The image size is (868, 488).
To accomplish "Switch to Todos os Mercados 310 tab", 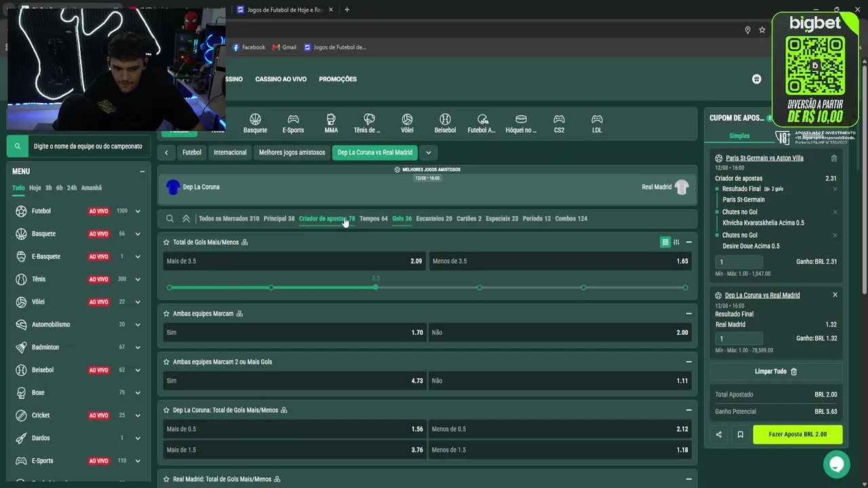I will [229, 218].
